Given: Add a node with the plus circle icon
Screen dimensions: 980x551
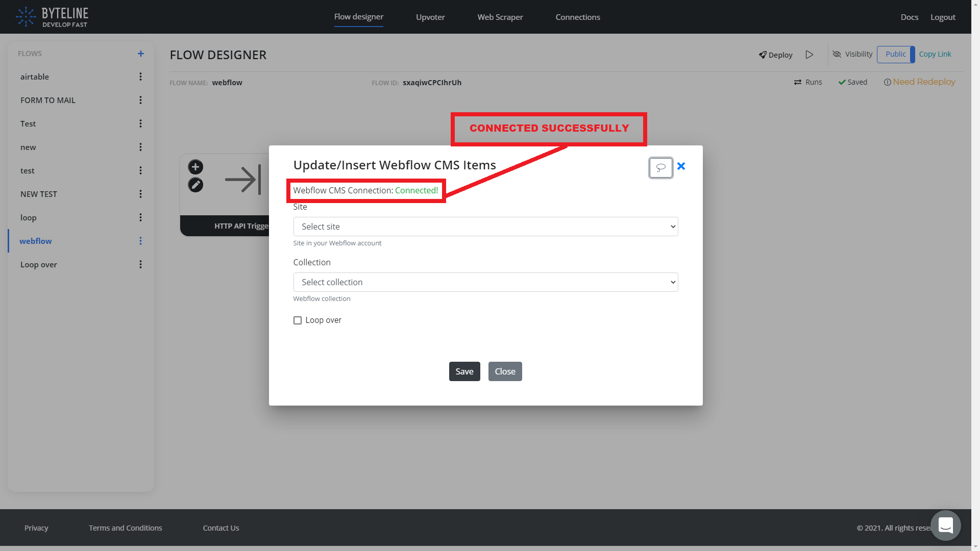Looking at the screenshot, I should tap(195, 167).
